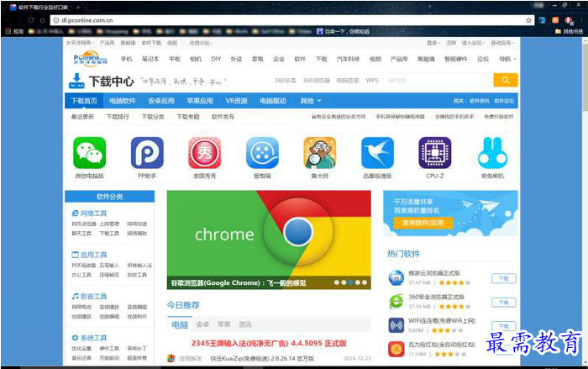The height and width of the screenshot is (369, 588).
Task: Select the 电脑驱动 nav tab
Action: coord(273,101)
